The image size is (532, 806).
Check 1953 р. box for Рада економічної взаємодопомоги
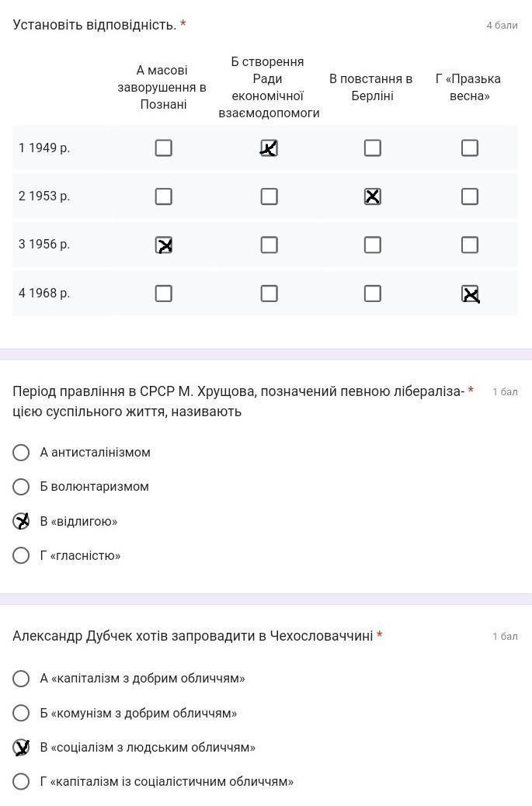(x=269, y=196)
